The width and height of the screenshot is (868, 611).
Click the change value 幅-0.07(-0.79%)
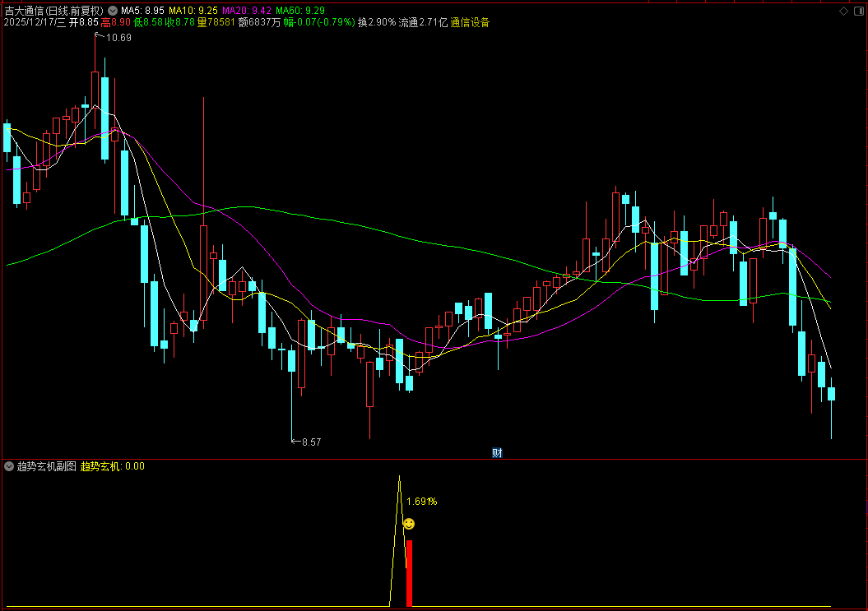point(319,23)
